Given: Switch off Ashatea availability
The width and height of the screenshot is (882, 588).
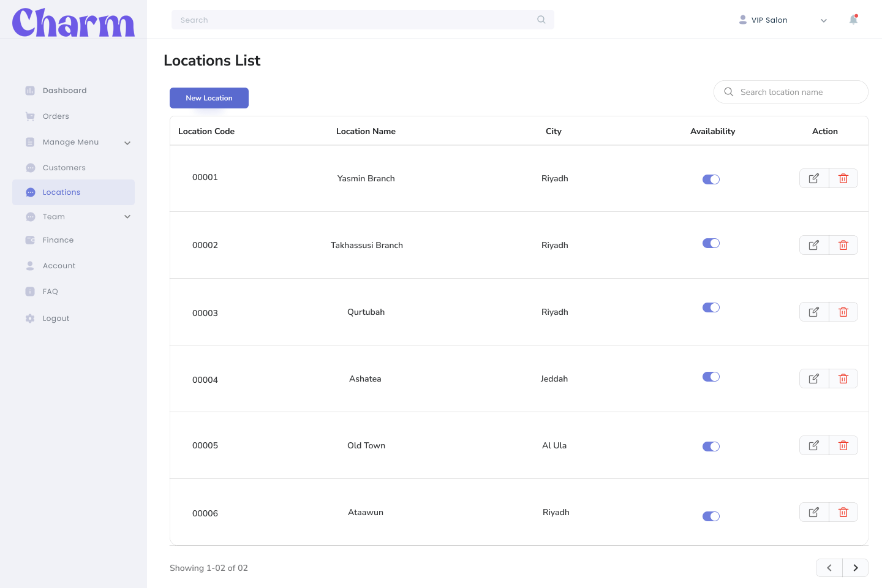Looking at the screenshot, I should (711, 377).
